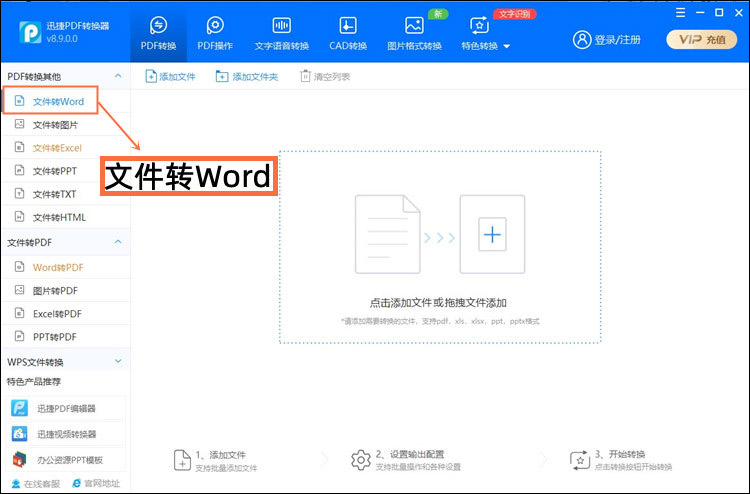750x494 pixels.
Task: Click the sheet icon beside Excel转PDF
Action: tap(19, 313)
